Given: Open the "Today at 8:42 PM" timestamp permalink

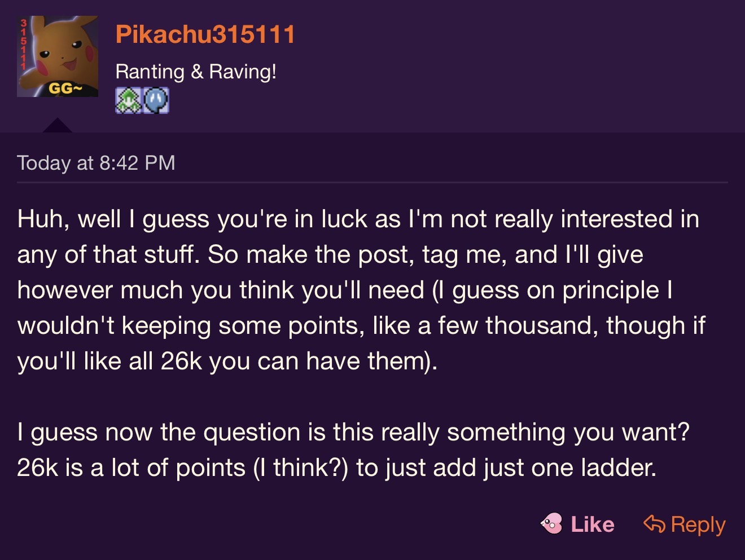Looking at the screenshot, I should coord(96,163).
